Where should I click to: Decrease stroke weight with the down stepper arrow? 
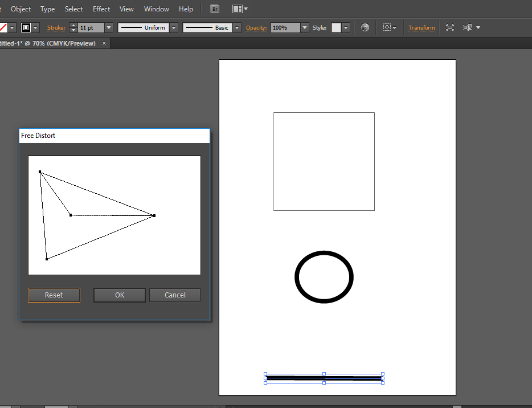click(x=73, y=30)
